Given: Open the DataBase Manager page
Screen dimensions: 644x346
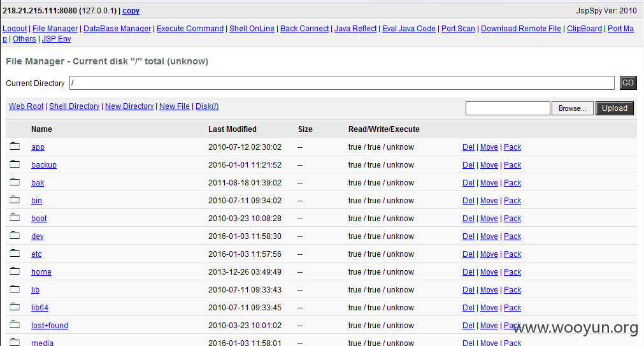Looking at the screenshot, I should (117, 28).
